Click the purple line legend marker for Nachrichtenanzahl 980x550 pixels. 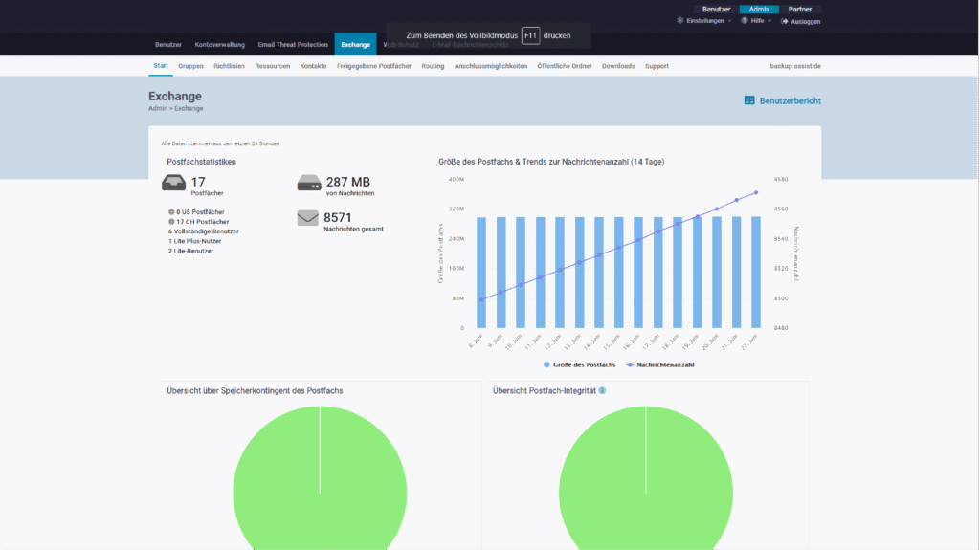(630, 364)
